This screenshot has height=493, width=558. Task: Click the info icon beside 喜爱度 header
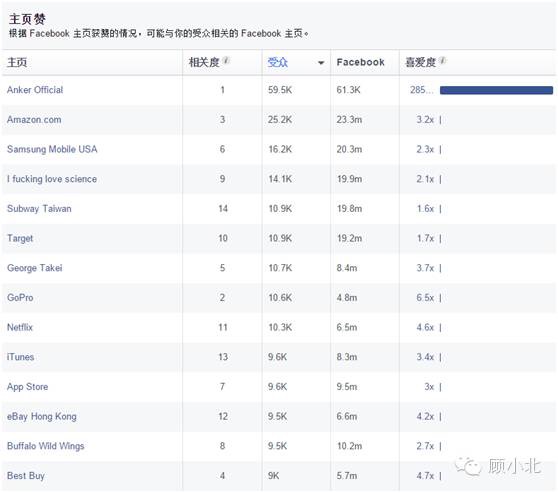point(442,61)
